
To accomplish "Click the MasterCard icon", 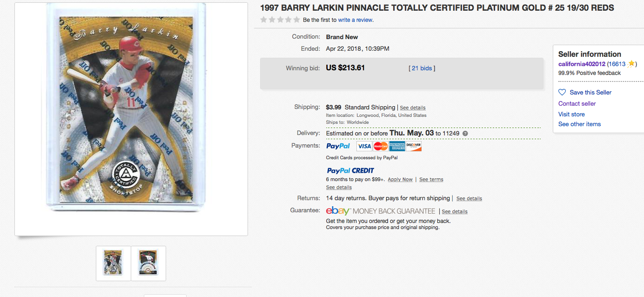I will click(381, 146).
